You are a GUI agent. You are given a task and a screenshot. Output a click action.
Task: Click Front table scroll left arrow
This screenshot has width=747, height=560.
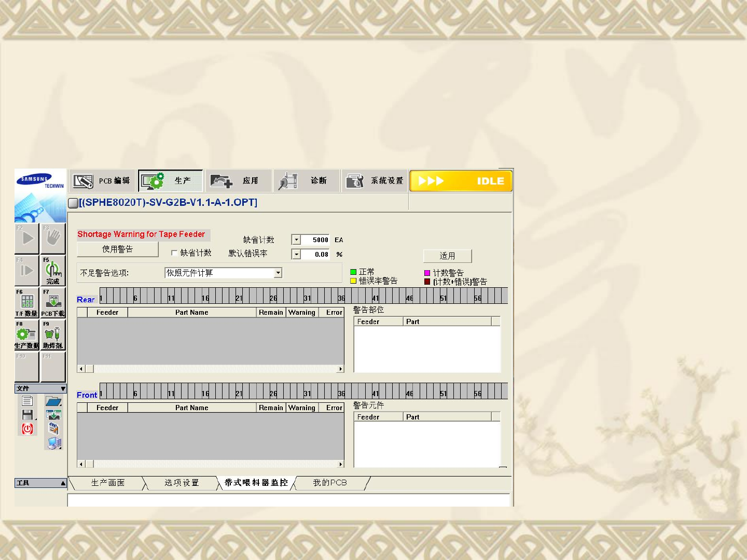coord(81,464)
